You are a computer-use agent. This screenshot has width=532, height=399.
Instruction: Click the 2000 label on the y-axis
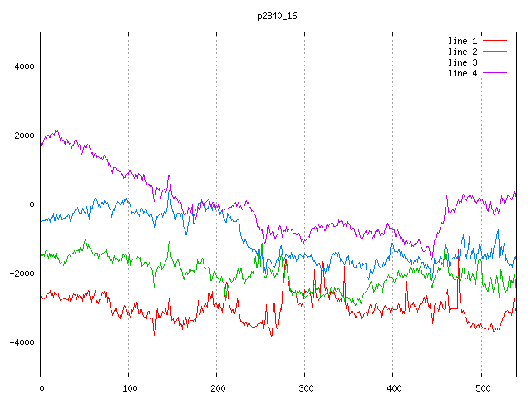(x=22, y=135)
